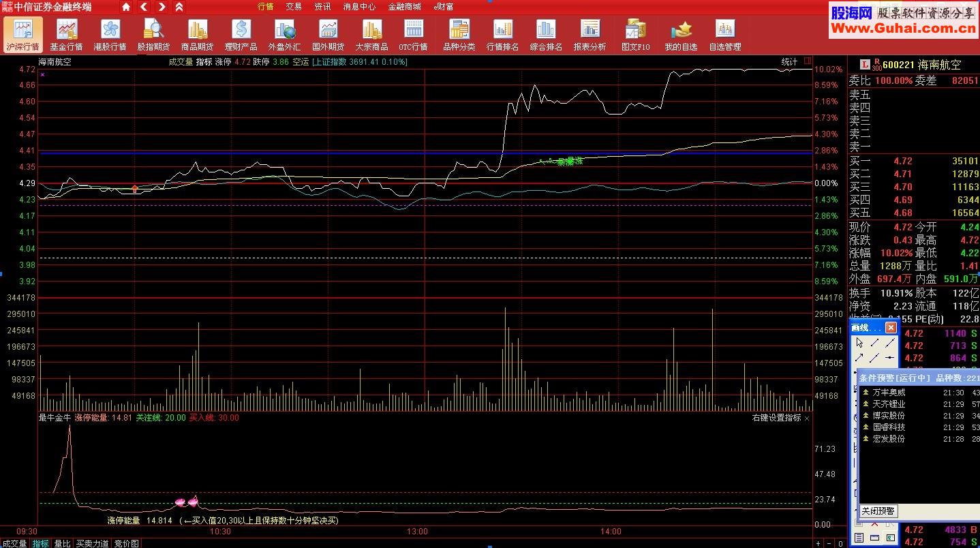Screen dimensions: 980x548
Task: Click the list icon at bottom right
Action: 859,538
